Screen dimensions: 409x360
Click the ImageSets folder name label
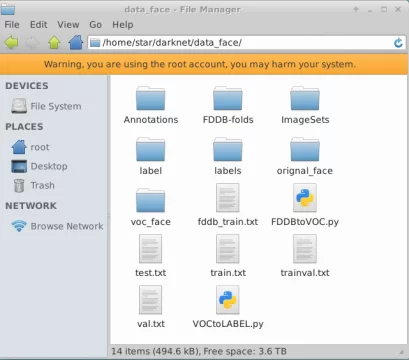click(x=305, y=120)
